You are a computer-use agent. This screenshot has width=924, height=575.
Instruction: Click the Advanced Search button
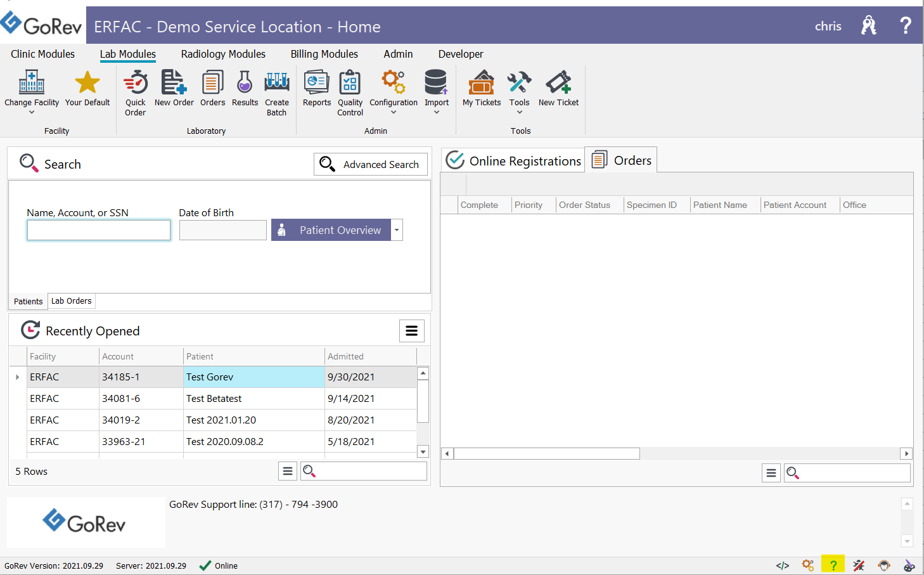[371, 164]
